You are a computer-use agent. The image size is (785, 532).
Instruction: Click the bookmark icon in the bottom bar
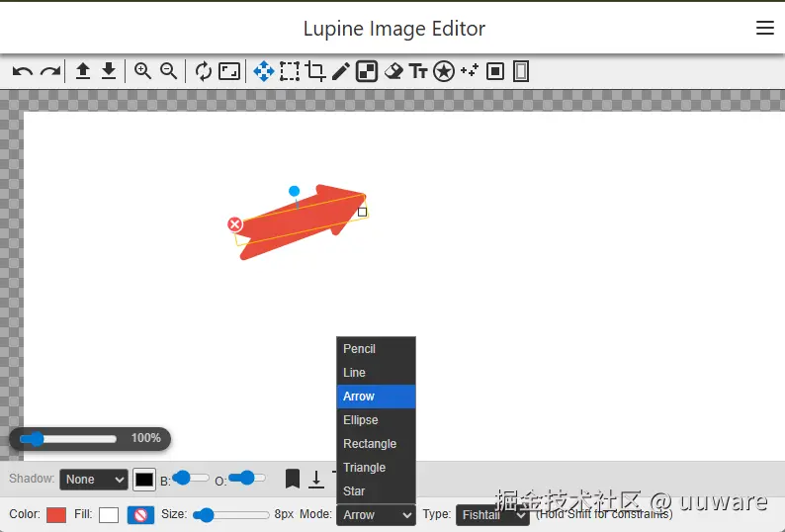[x=293, y=479]
